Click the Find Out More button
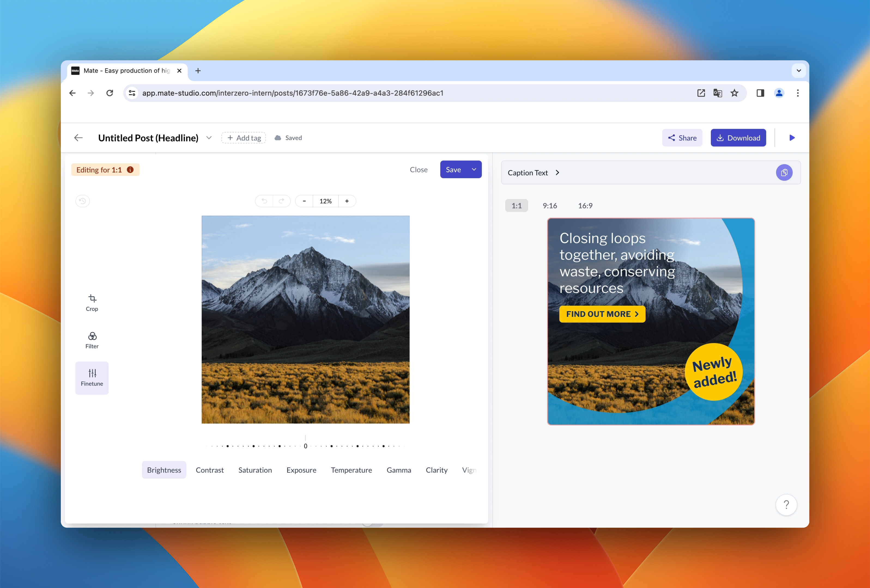The height and width of the screenshot is (588, 870). (602, 314)
